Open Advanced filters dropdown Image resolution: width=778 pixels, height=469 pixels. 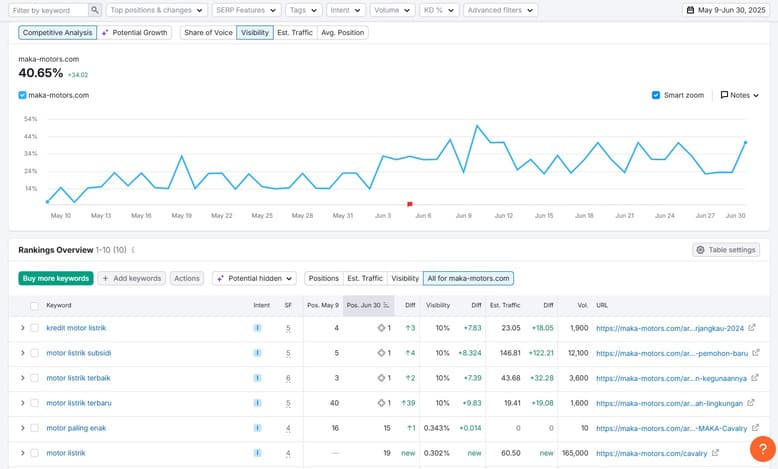pyautogui.click(x=501, y=10)
